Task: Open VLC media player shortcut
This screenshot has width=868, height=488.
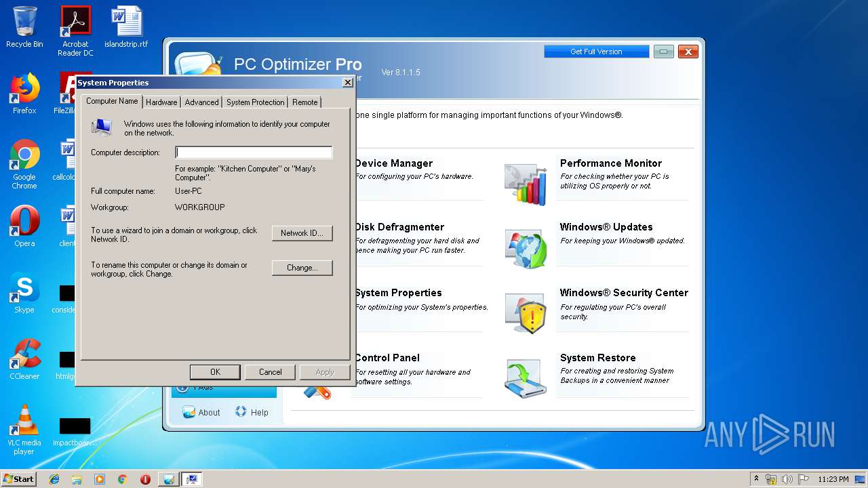Action: [24, 430]
